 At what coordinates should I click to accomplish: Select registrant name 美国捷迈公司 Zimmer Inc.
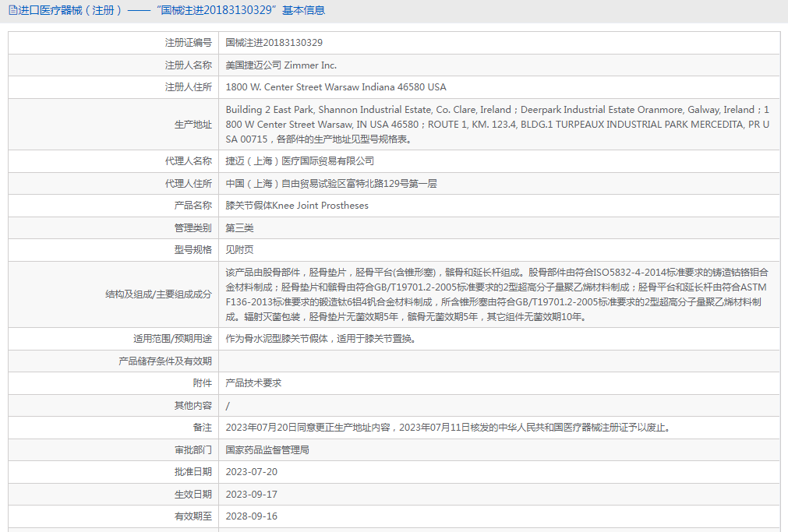pyautogui.click(x=281, y=65)
